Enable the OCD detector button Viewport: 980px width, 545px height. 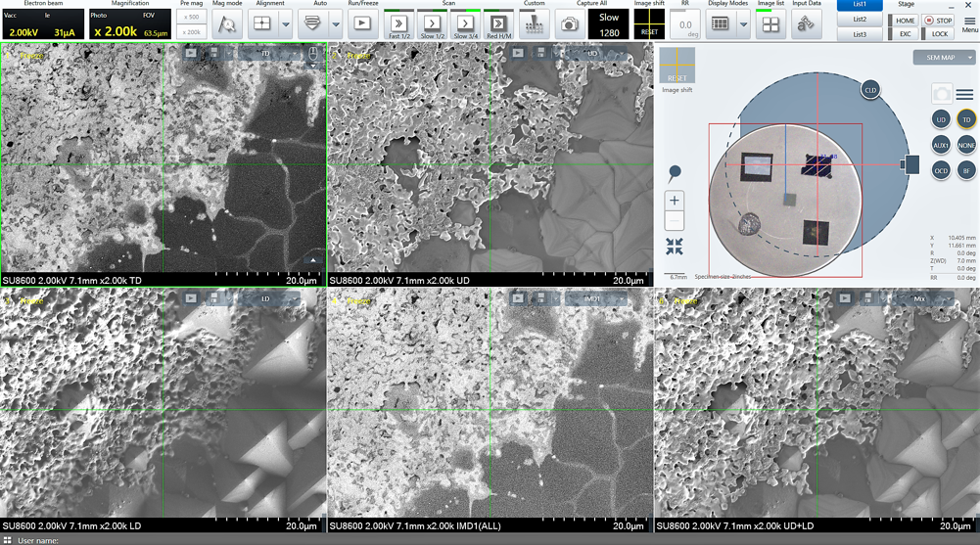tap(941, 170)
